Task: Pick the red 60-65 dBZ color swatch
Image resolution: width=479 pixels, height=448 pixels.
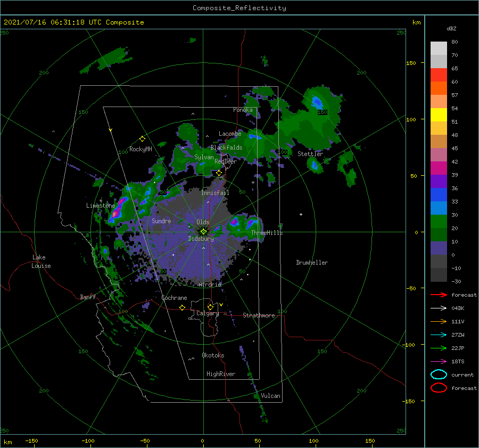Action: tap(439, 75)
